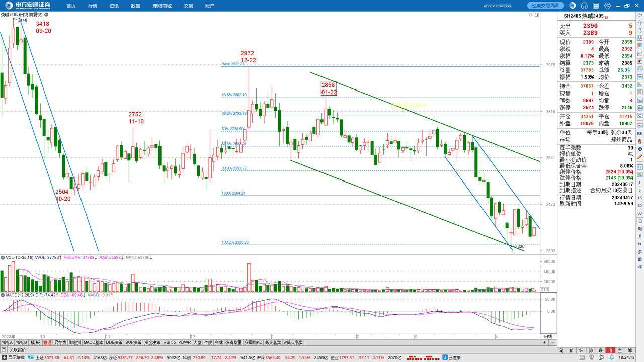Viewport: 644px width, 362px height.
Task: Open the 资讯 news menu
Action: pos(114,6)
